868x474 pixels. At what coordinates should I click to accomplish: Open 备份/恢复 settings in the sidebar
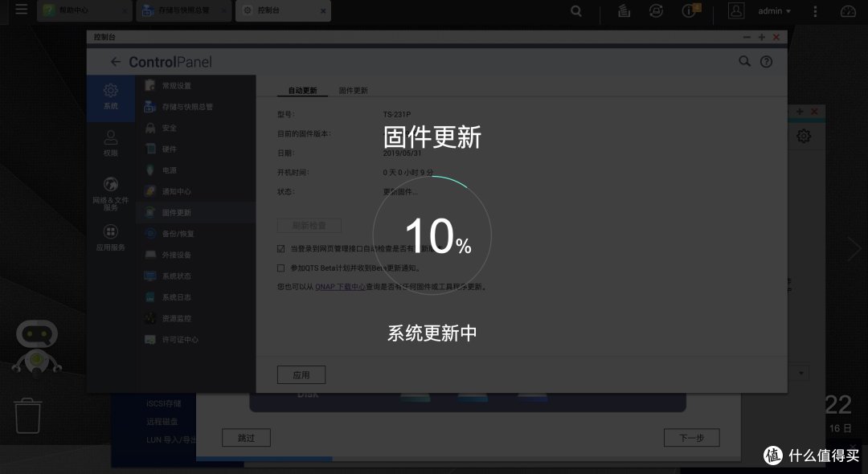pyautogui.click(x=176, y=234)
